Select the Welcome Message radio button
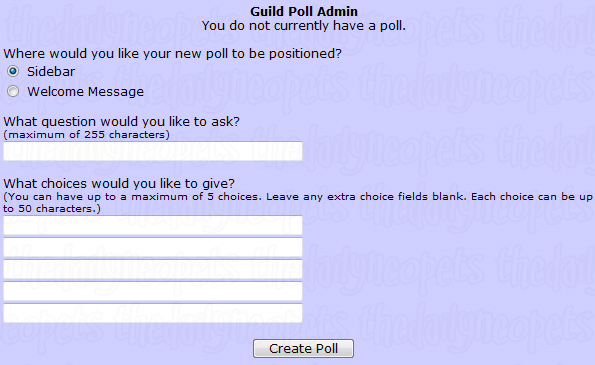The image size is (595, 365). click(13, 91)
